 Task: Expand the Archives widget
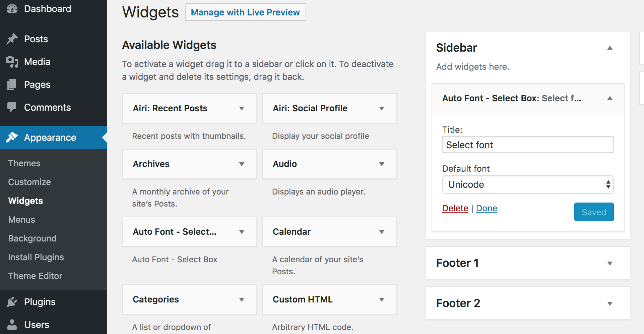(x=242, y=164)
